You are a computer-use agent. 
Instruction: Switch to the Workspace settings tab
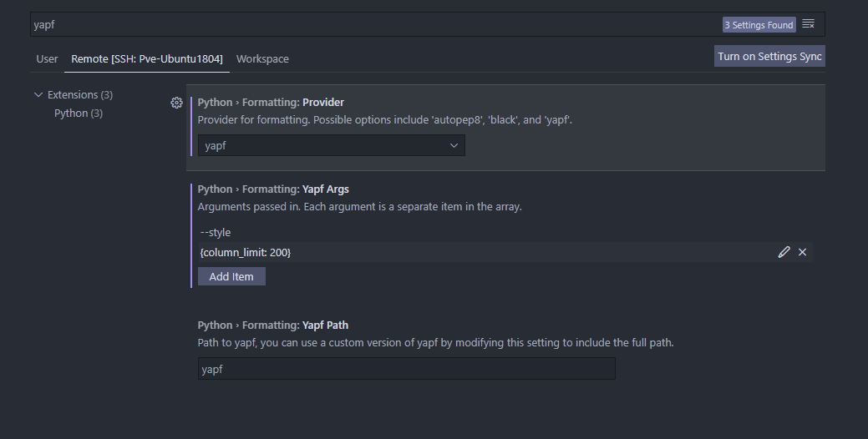[262, 59]
